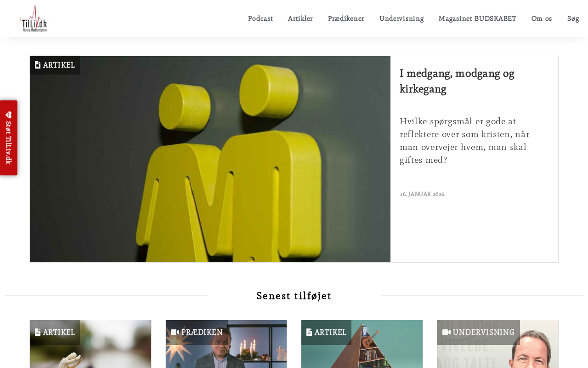Open the Podcast menu

(260, 18)
